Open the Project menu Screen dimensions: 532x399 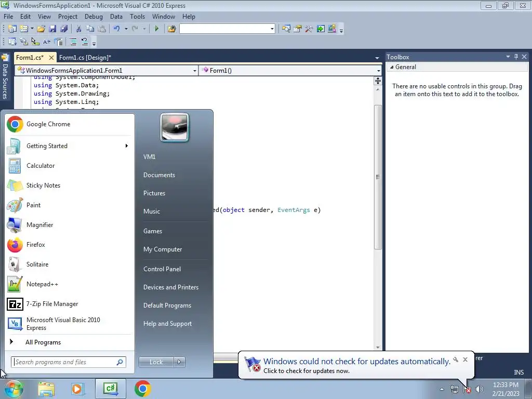point(68,17)
